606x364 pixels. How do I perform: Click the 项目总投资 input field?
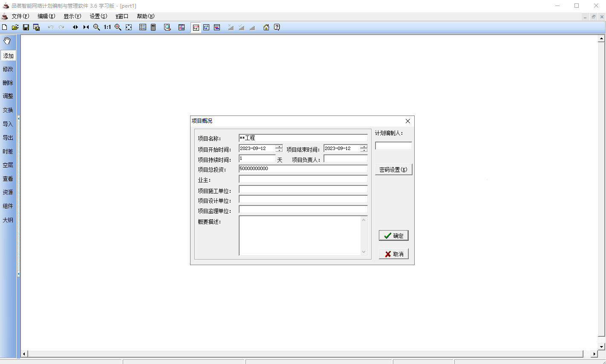pyautogui.click(x=303, y=169)
